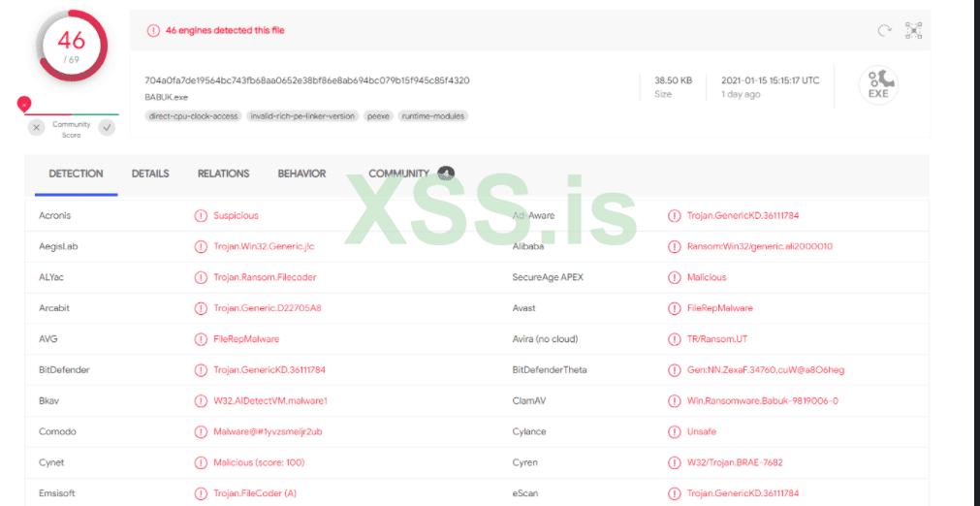Click the invalid-rich-pe-linker-version tag
The height and width of the screenshot is (506, 980).
point(302,116)
